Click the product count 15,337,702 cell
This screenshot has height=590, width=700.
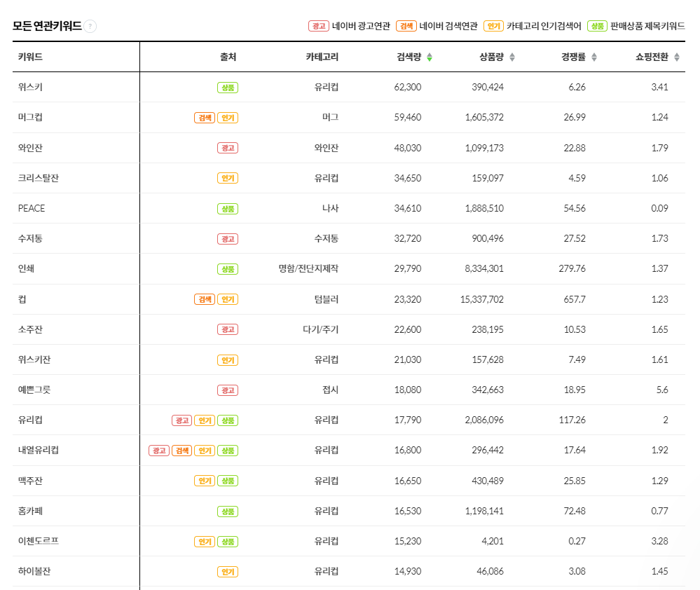pyautogui.click(x=481, y=299)
